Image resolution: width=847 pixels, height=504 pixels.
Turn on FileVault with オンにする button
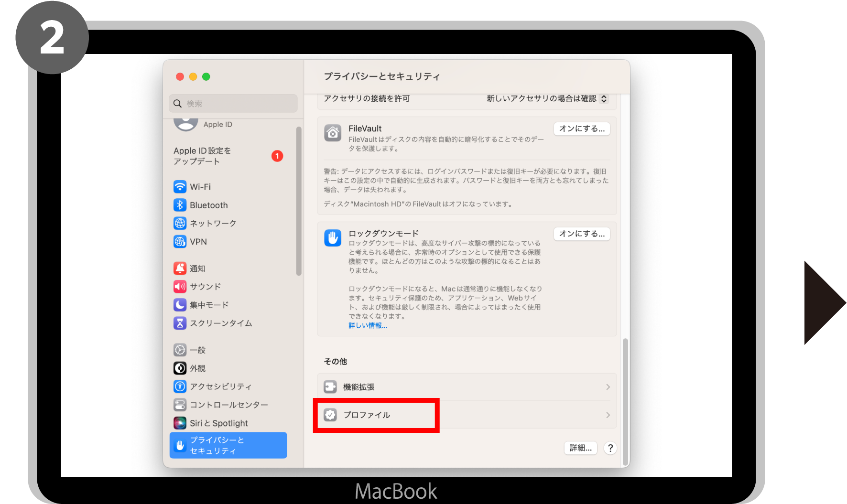[582, 129]
